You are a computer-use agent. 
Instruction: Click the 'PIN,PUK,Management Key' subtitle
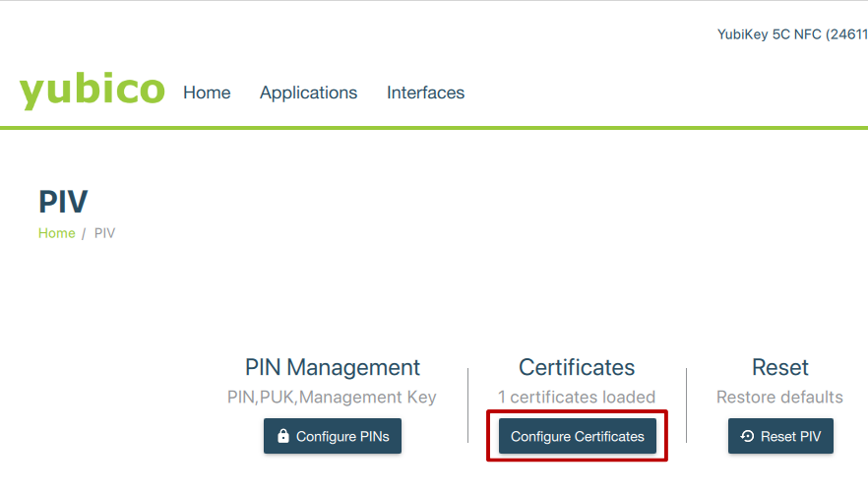click(x=333, y=398)
